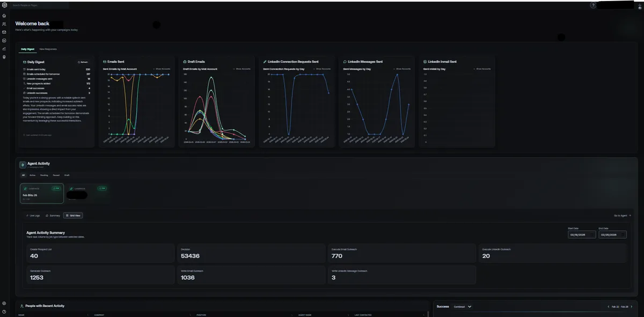Click the Execute Email Outreach stat 770

401,254
